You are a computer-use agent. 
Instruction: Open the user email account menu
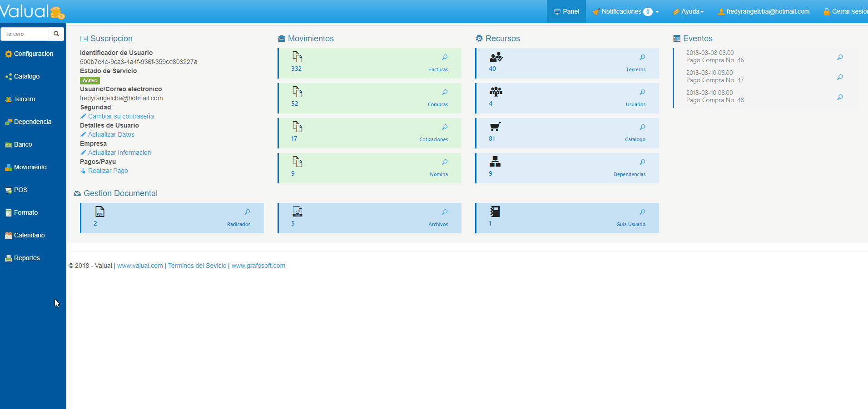pos(764,11)
